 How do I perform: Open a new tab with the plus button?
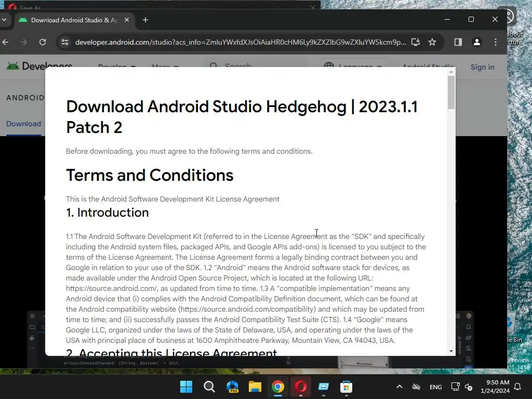[x=145, y=20]
